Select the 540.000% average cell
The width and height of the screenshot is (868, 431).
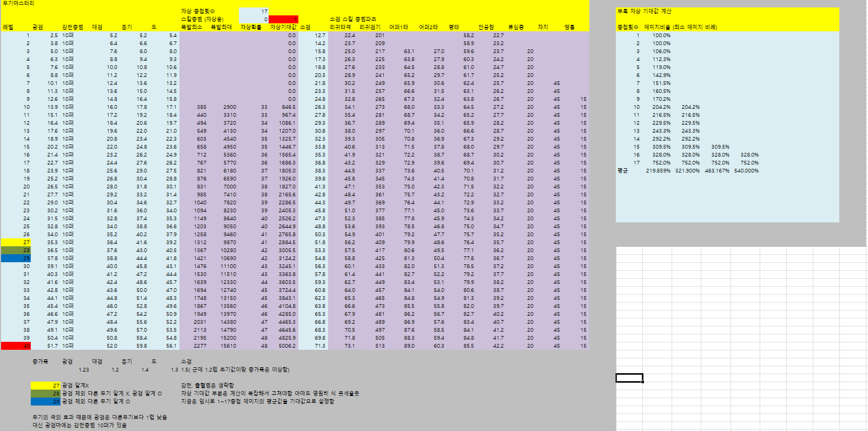click(746, 170)
